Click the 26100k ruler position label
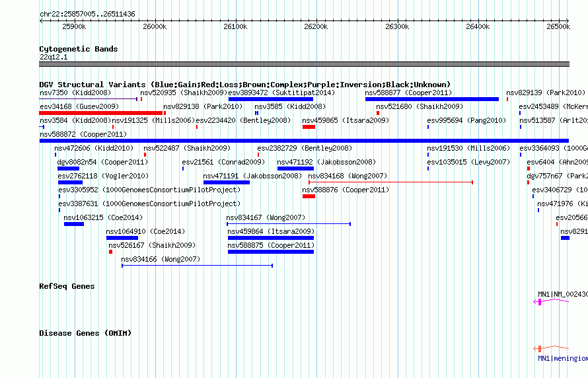 (235, 26)
